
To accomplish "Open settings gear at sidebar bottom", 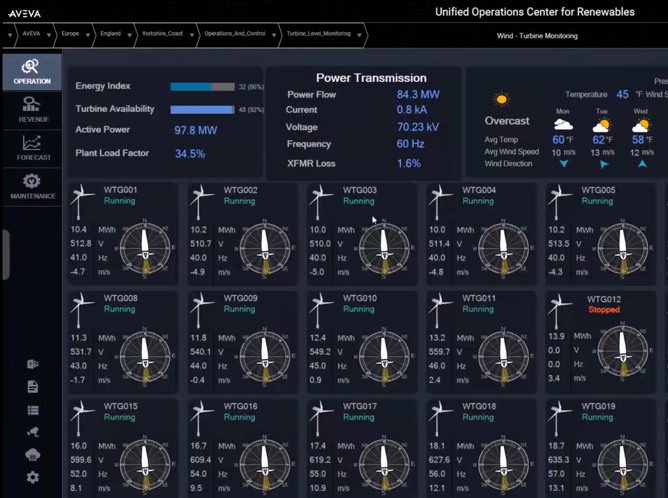I will point(32,477).
